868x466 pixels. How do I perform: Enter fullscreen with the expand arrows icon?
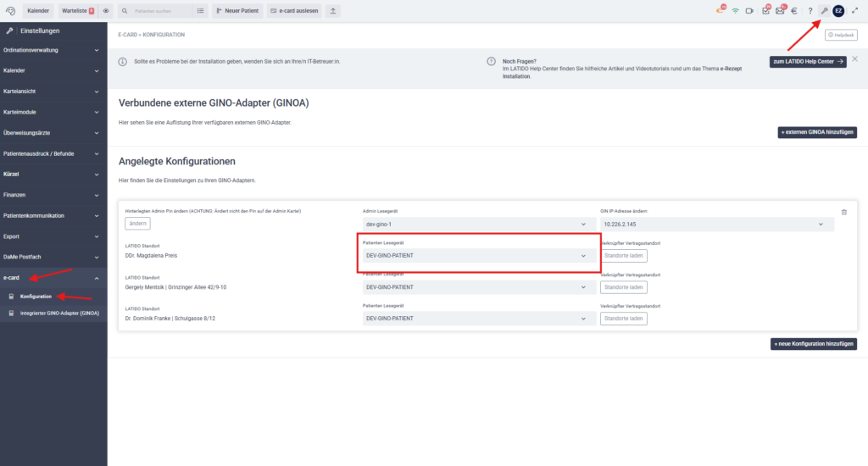(x=854, y=11)
